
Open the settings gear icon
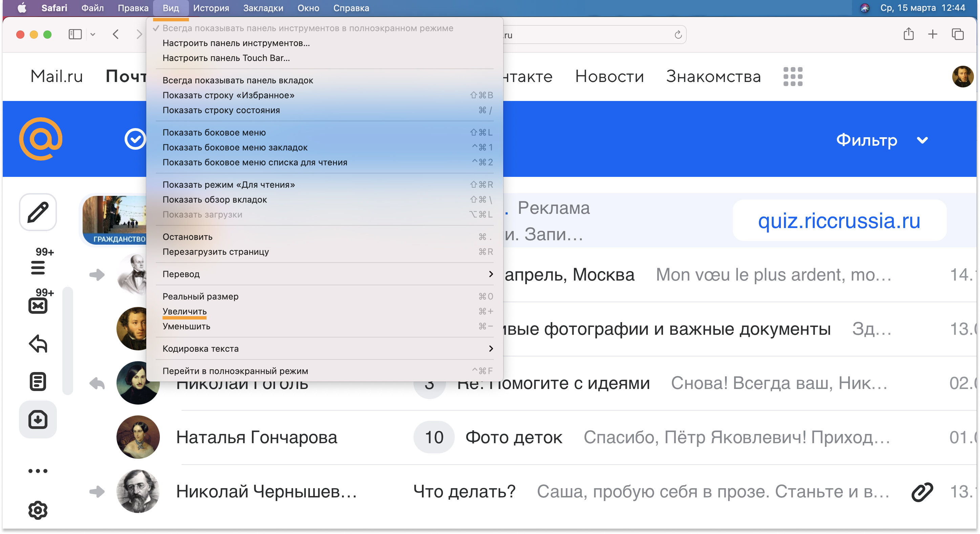point(38,510)
